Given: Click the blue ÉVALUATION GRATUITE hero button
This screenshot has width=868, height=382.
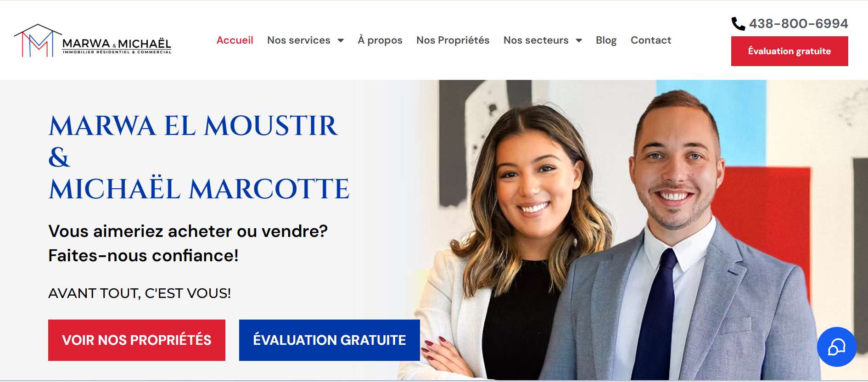Looking at the screenshot, I should (x=330, y=340).
